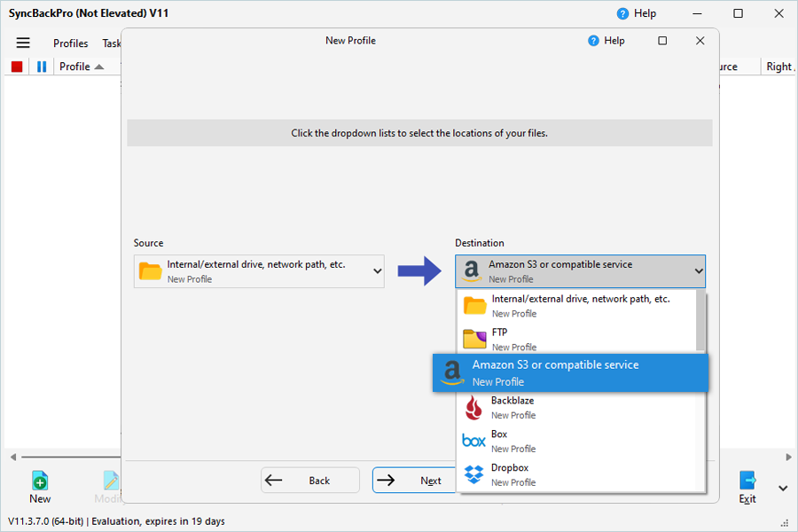This screenshot has width=798, height=532.
Task: Open the Source location dropdown
Action: tap(259, 271)
